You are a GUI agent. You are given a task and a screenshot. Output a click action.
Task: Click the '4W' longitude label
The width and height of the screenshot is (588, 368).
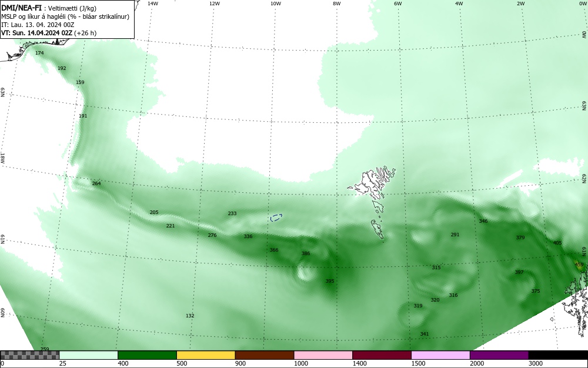[459, 4]
